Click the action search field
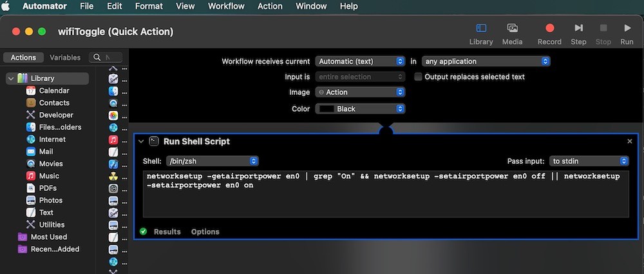Viewport: 644px width, 274px height. [x=106, y=57]
